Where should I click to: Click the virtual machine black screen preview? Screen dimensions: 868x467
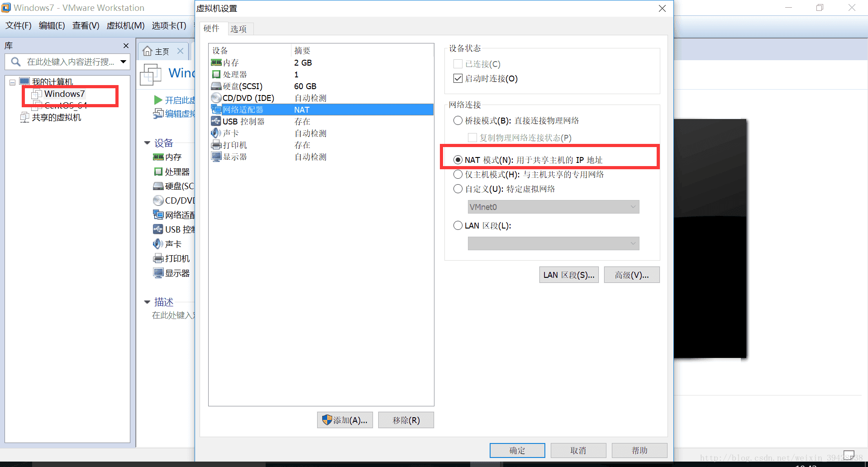pos(710,238)
